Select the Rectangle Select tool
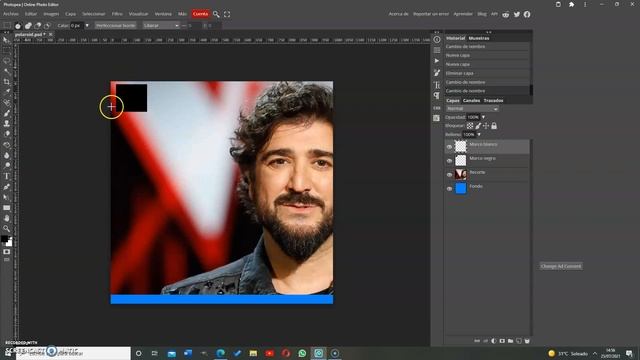 [x=6, y=51]
